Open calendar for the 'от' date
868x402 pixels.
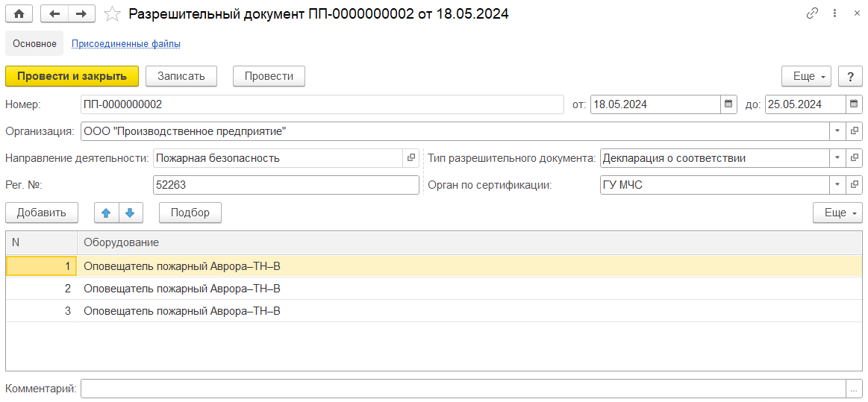pyautogui.click(x=728, y=104)
